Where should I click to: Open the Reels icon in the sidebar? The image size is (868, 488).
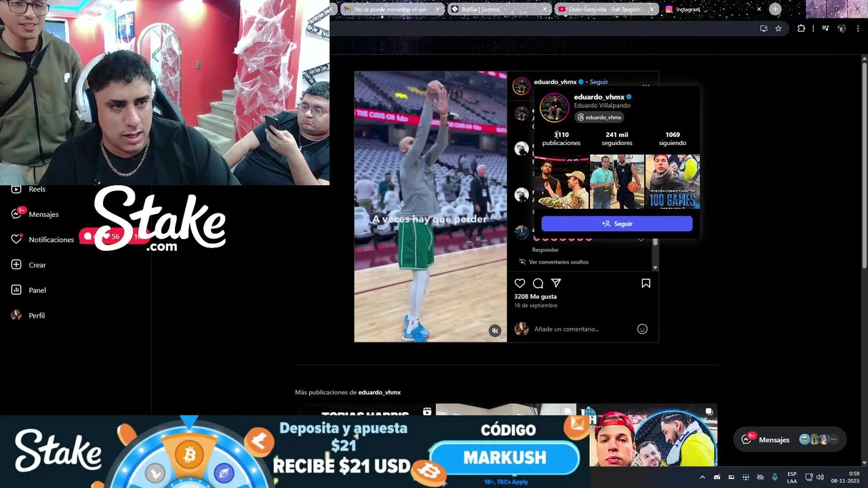pyautogui.click(x=16, y=189)
